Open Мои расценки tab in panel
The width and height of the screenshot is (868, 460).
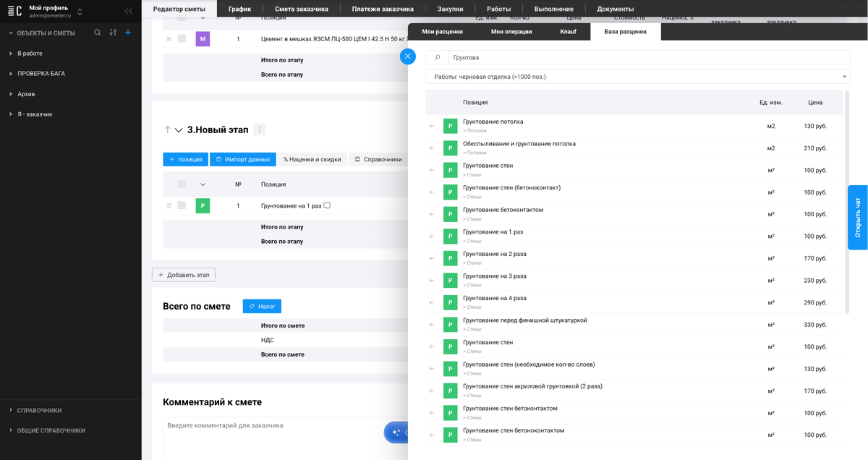pyautogui.click(x=443, y=32)
